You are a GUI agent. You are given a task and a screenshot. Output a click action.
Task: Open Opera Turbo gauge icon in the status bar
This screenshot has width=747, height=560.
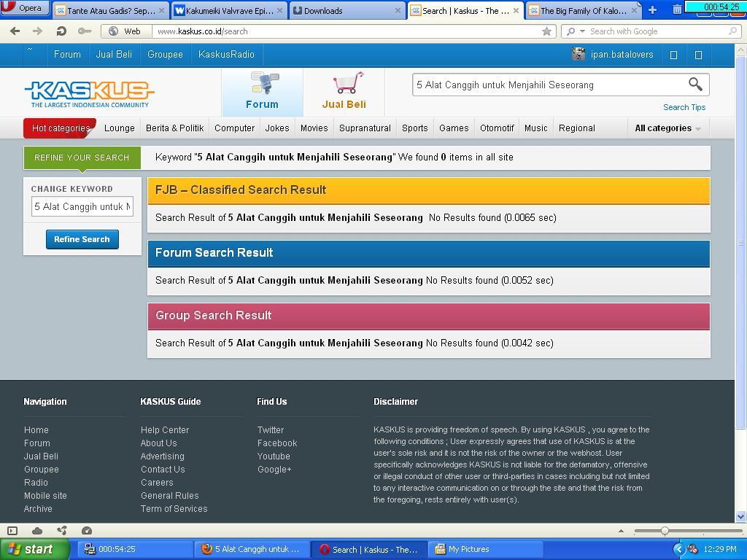[x=87, y=531]
